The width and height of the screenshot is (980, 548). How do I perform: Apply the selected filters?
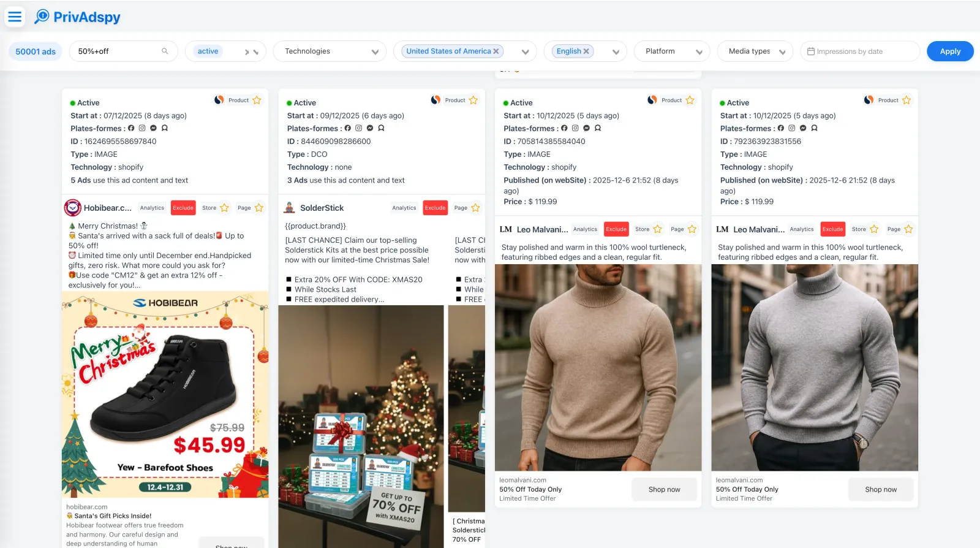950,51
